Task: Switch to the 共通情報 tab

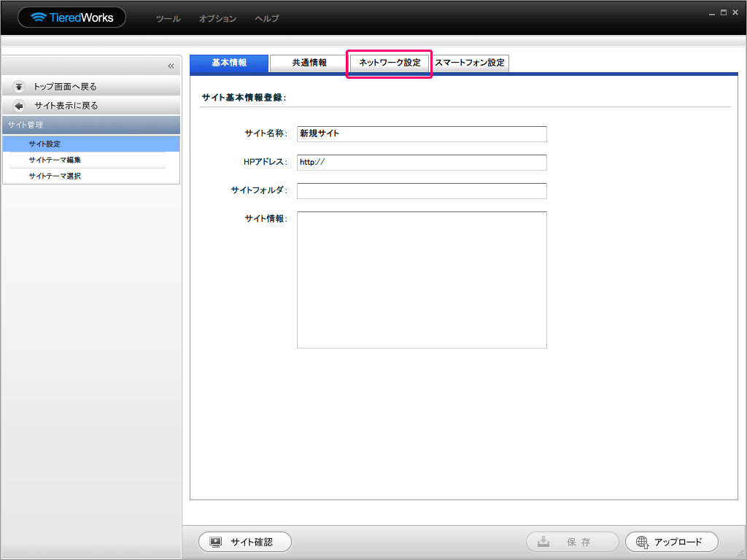Action: click(309, 63)
